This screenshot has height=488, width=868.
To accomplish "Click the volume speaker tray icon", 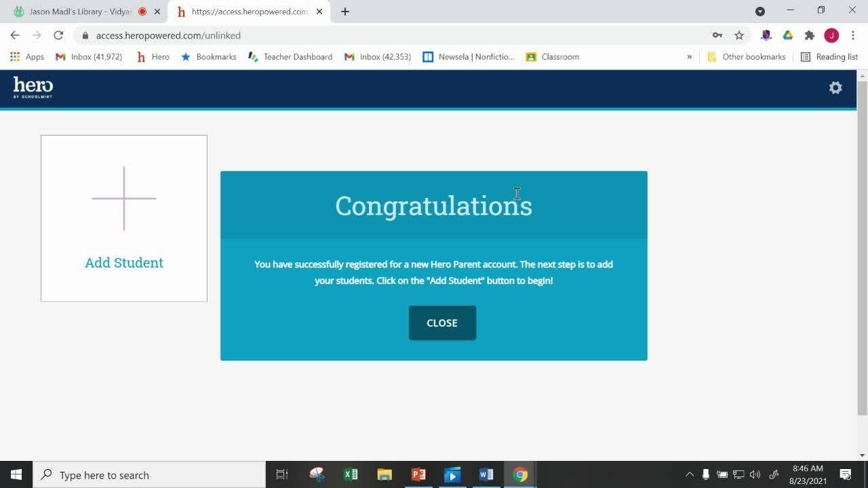I will [x=755, y=474].
